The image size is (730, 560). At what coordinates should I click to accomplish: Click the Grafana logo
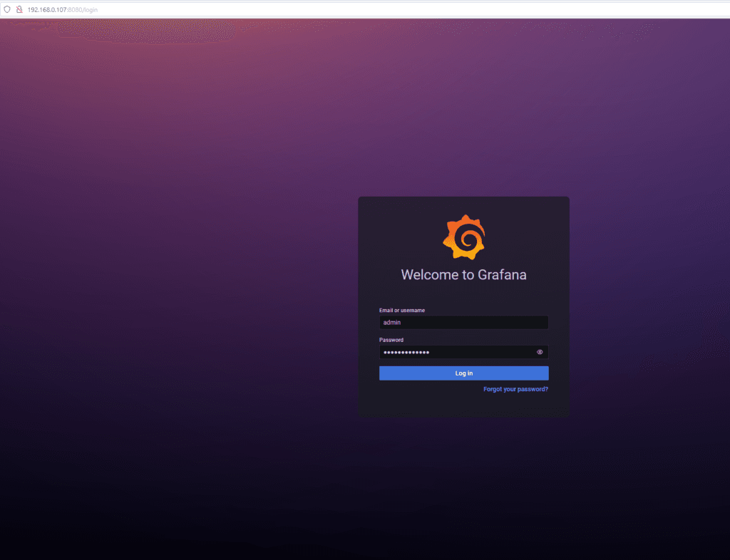463,237
